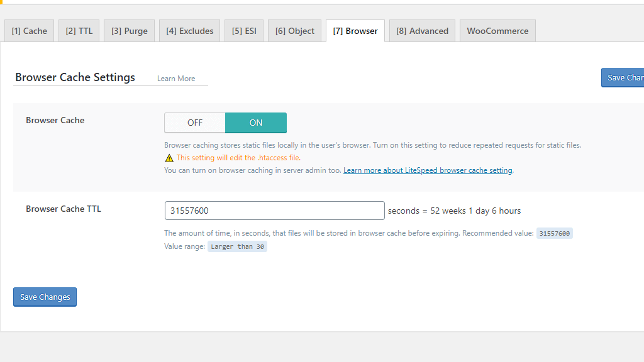Click '52 weeks 1 day 6 hours' text
This screenshot has width=644, height=362.
pyautogui.click(x=475, y=211)
